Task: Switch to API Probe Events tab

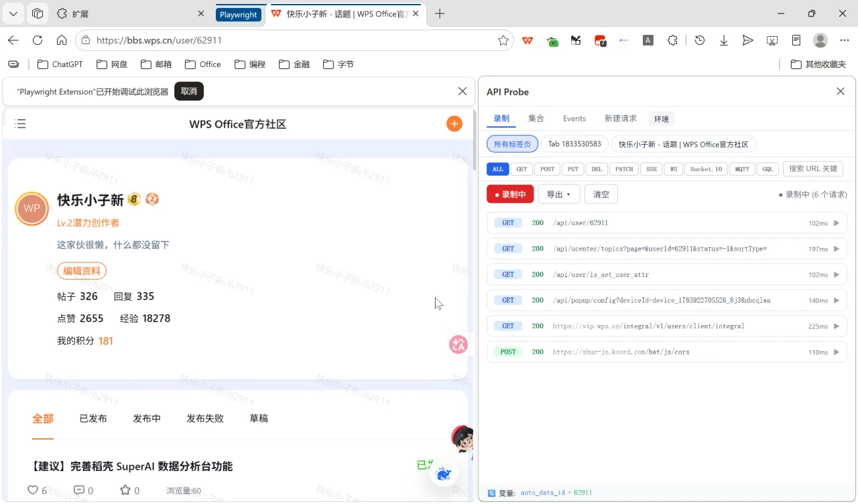Action: [574, 118]
